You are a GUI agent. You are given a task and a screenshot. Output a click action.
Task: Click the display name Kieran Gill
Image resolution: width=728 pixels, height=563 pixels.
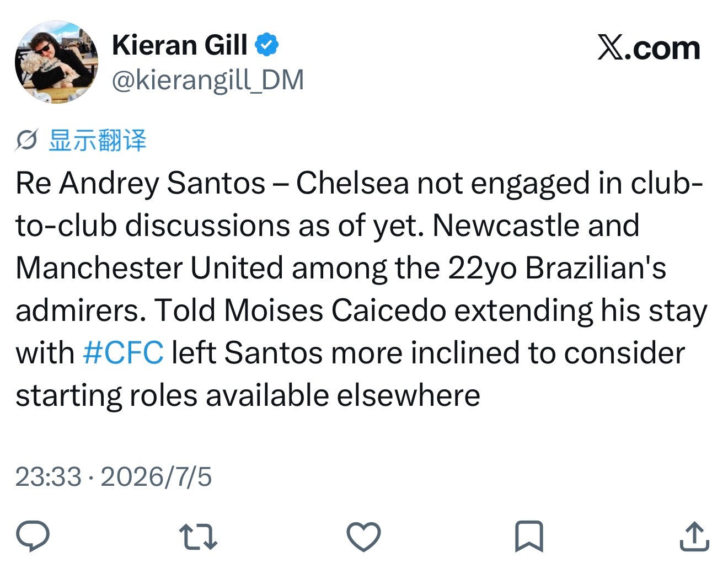(x=180, y=45)
